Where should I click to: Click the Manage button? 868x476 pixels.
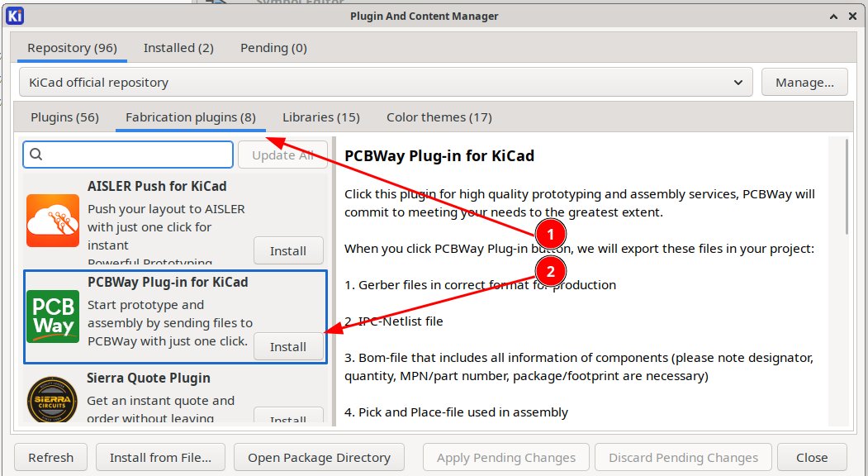[x=804, y=82]
